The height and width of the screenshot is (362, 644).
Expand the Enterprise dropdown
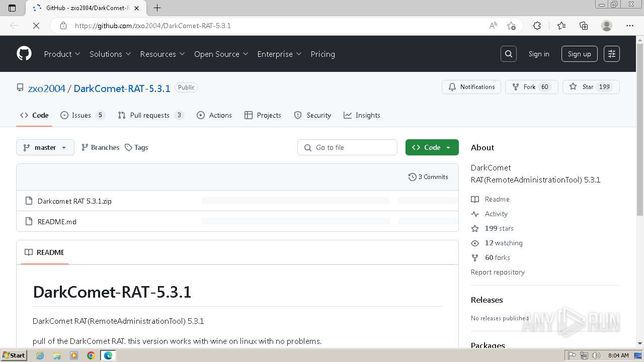(x=279, y=54)
